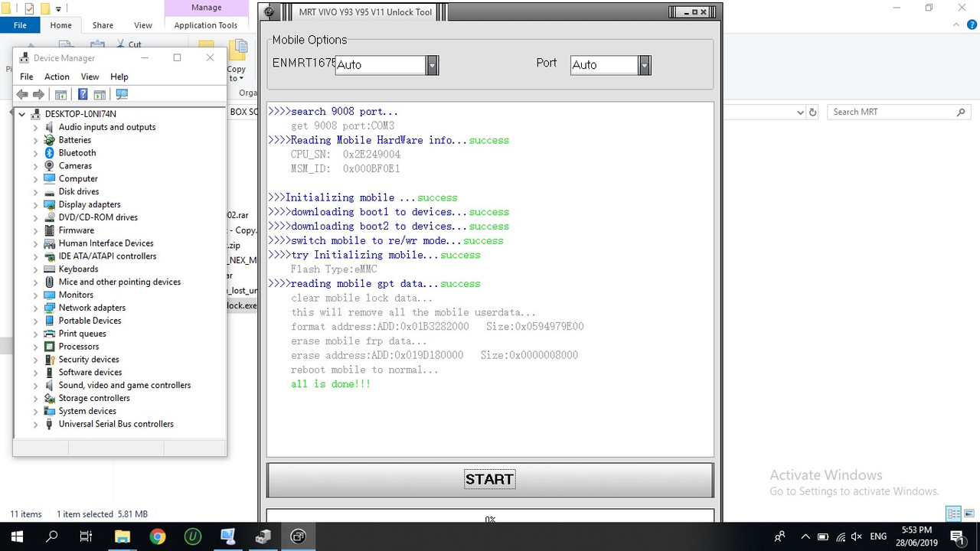Expand the Processors node
This screenshot has width=980, height=551.
pos(35,347)
